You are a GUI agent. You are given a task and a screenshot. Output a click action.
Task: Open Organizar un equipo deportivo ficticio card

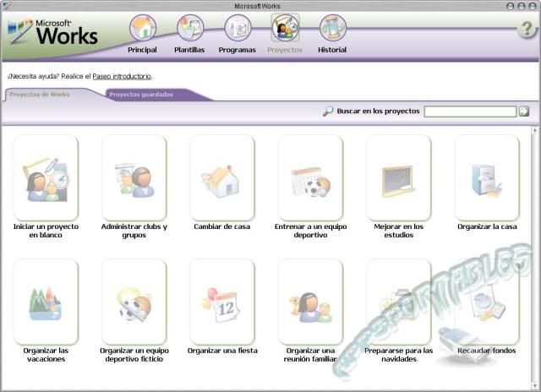(x=134, y=302)
